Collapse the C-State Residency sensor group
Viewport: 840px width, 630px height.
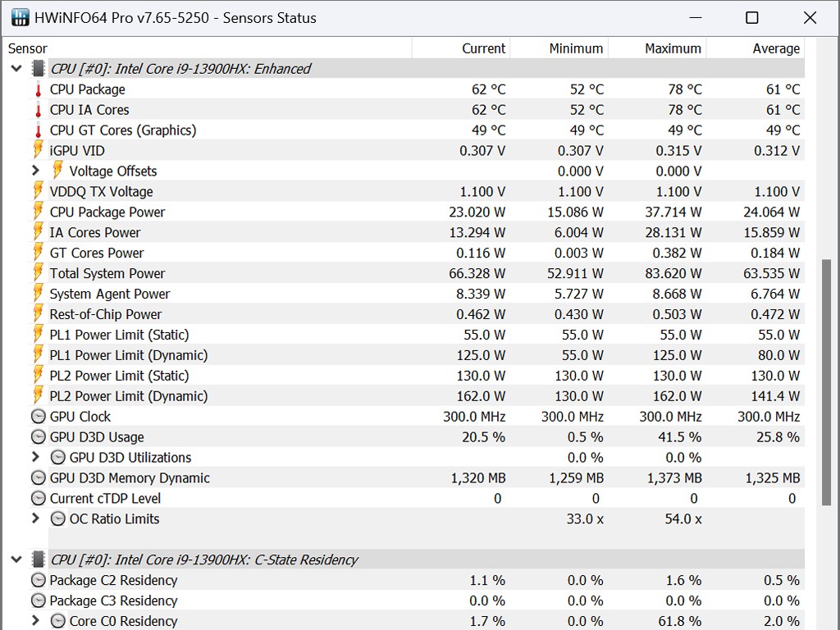[x=16, y=559]
